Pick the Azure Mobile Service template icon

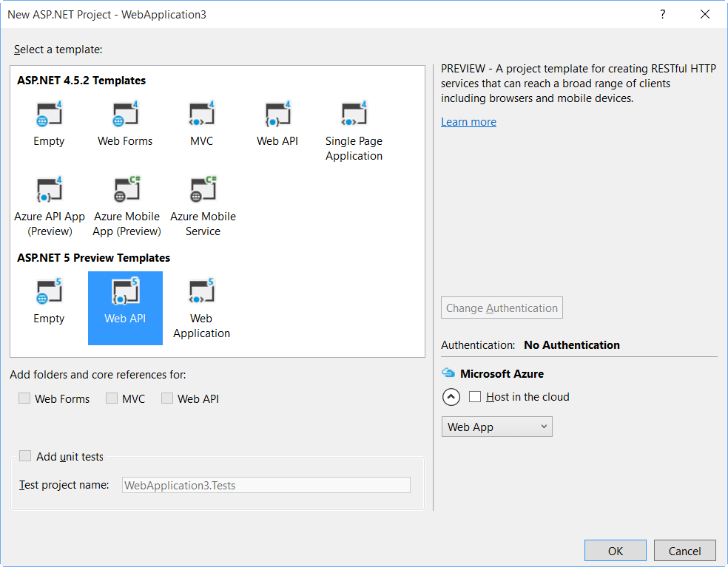coord(203,189)
